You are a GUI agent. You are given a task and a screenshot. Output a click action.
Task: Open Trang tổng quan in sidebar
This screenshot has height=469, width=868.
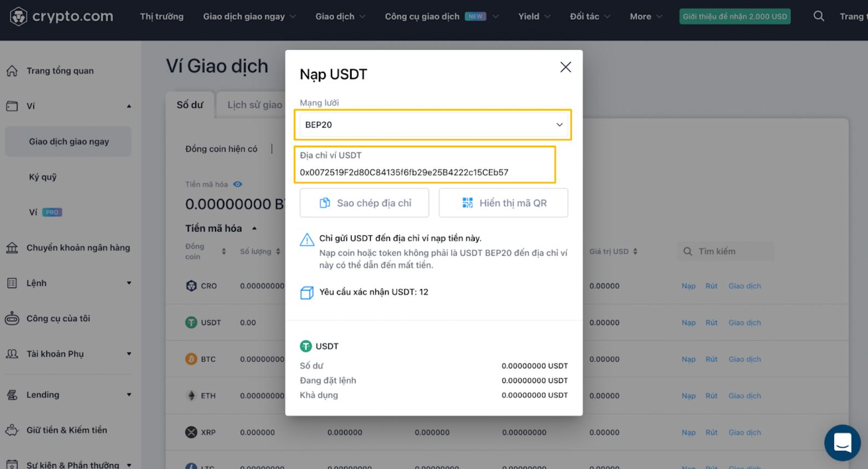tap(60, 71)
